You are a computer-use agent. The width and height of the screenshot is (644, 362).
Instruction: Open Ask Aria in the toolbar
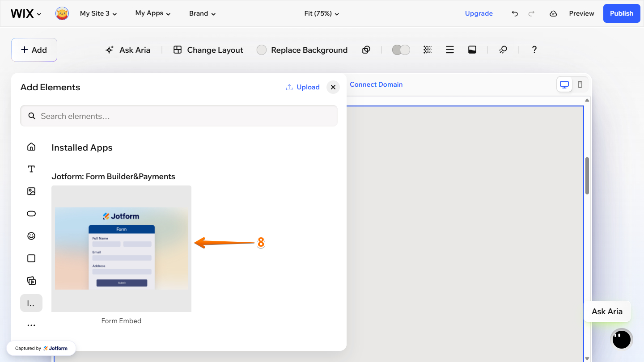pyautogui.click(x=128, y=50)
